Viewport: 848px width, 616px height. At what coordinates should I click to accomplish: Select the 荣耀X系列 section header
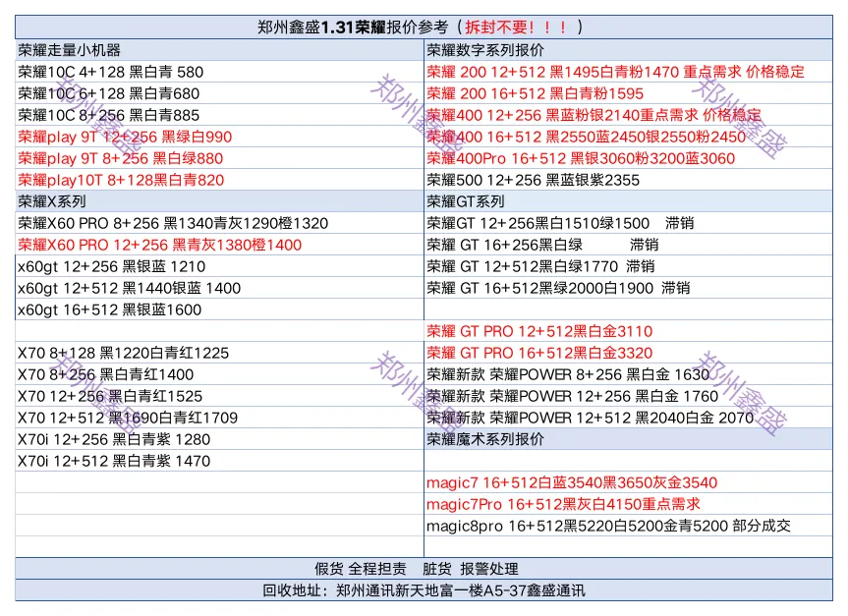(x=219, y=201)
